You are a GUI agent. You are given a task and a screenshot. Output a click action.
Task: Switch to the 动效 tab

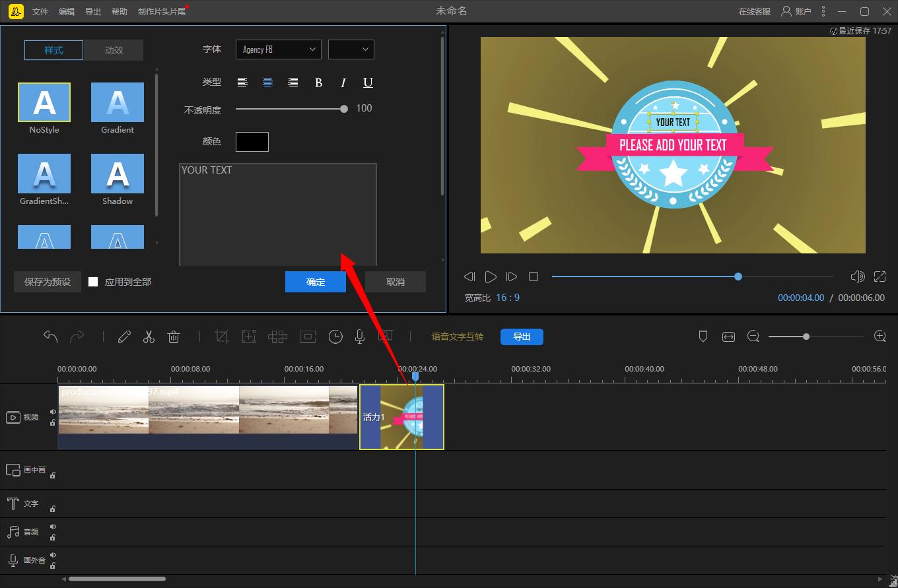[114, 50]
